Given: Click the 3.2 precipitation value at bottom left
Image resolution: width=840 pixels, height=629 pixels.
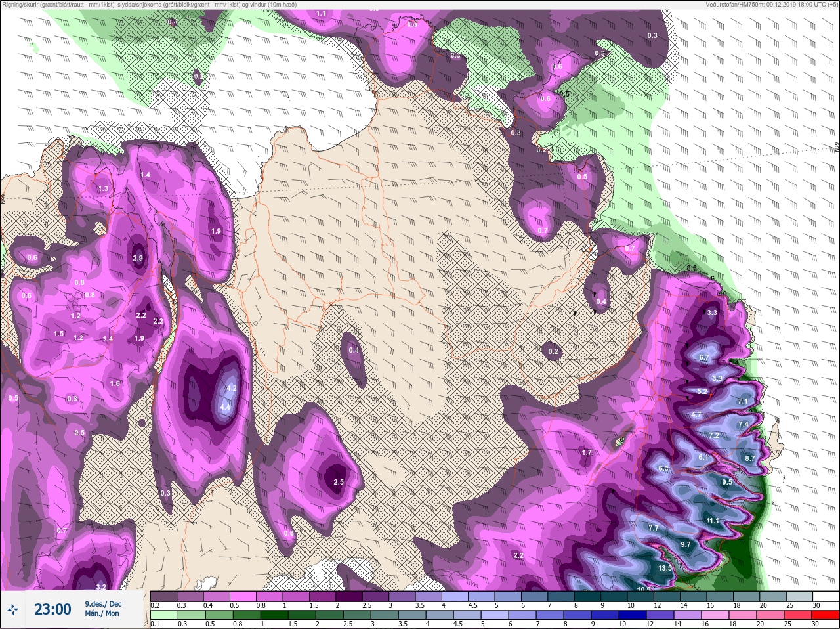Looking at the screenshot, I should (101, 587).
